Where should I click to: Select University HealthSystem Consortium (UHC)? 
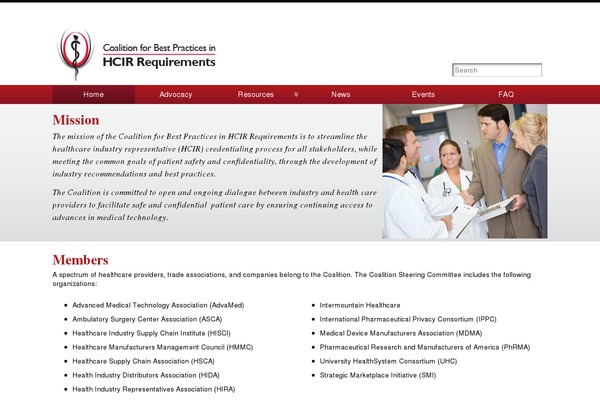(388, 361)
